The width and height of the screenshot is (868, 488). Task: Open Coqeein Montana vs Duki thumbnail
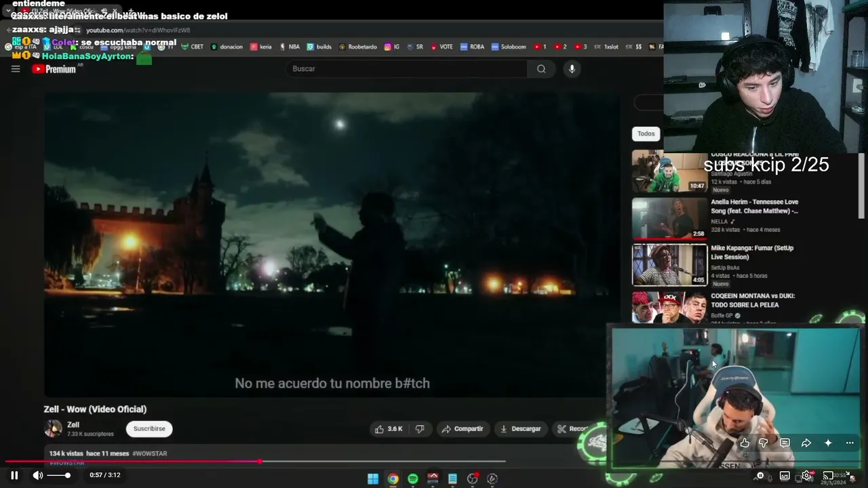[x=669, y=308]
